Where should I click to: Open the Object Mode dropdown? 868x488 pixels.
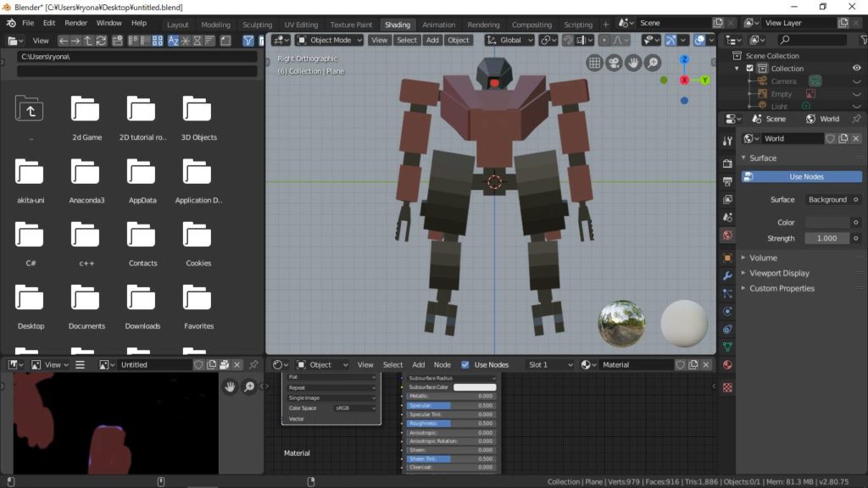[330, 40]
